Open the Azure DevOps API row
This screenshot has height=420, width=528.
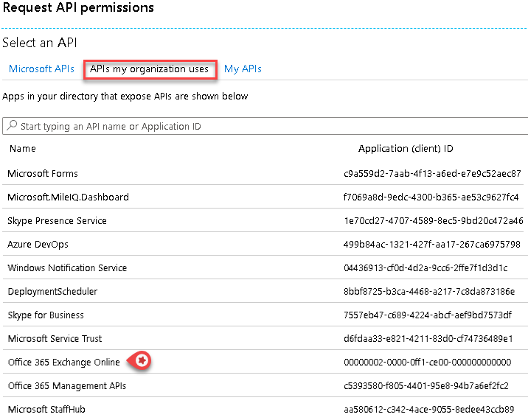38,245
